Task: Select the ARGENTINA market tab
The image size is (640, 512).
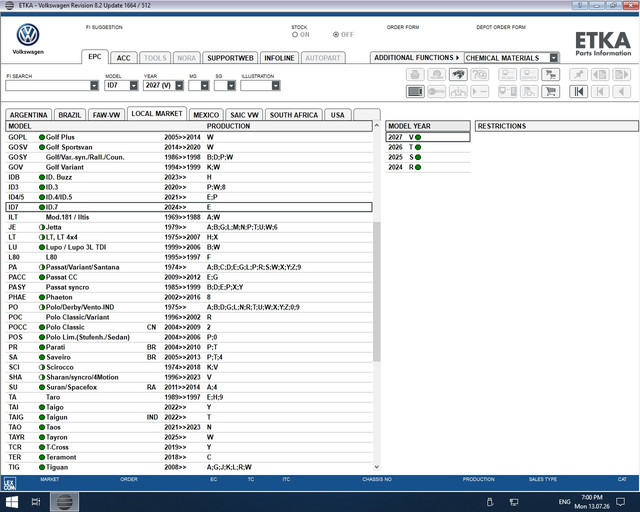Action: point(29,115)
